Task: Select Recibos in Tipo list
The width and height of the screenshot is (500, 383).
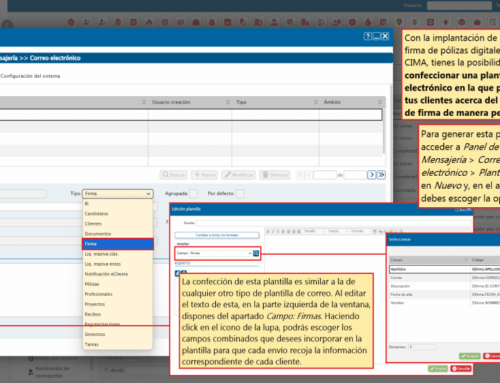Action: (x=118, y=314)
